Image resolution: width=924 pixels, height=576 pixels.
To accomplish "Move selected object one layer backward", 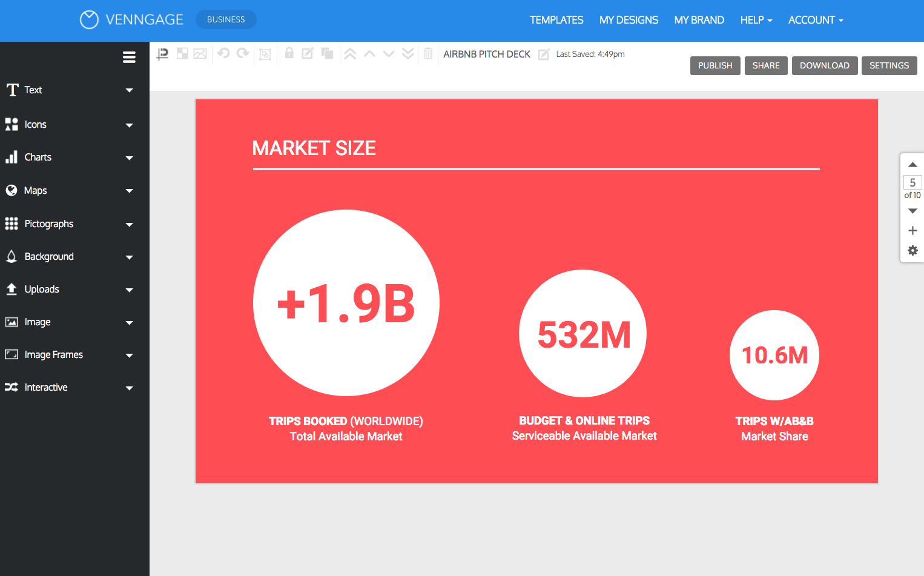I will tap(389, 54).
